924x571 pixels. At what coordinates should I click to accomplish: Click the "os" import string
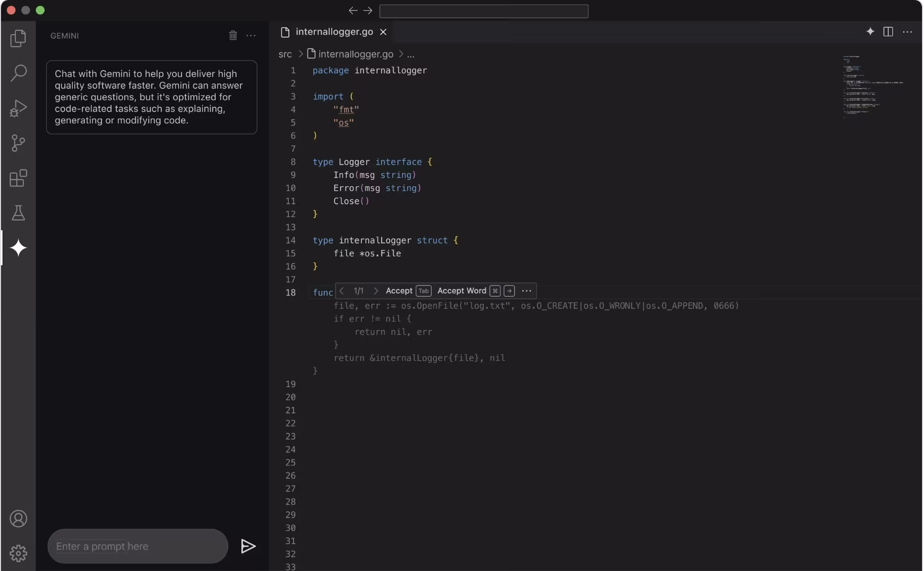click(344, 122)
